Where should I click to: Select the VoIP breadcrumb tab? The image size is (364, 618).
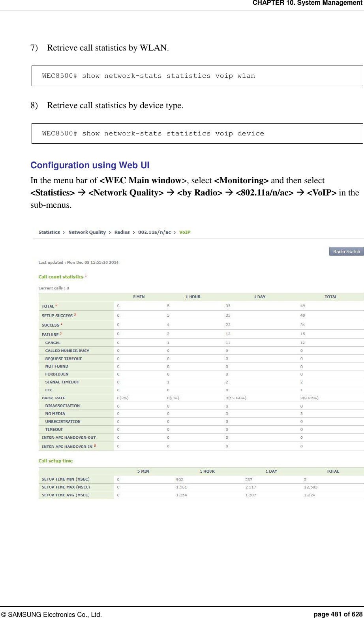184,232
